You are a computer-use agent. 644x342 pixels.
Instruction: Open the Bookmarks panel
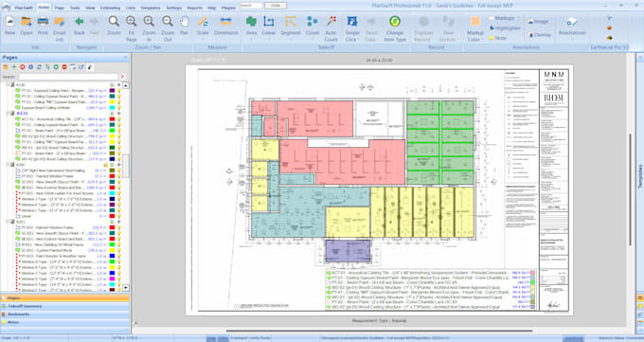(65, 314)
